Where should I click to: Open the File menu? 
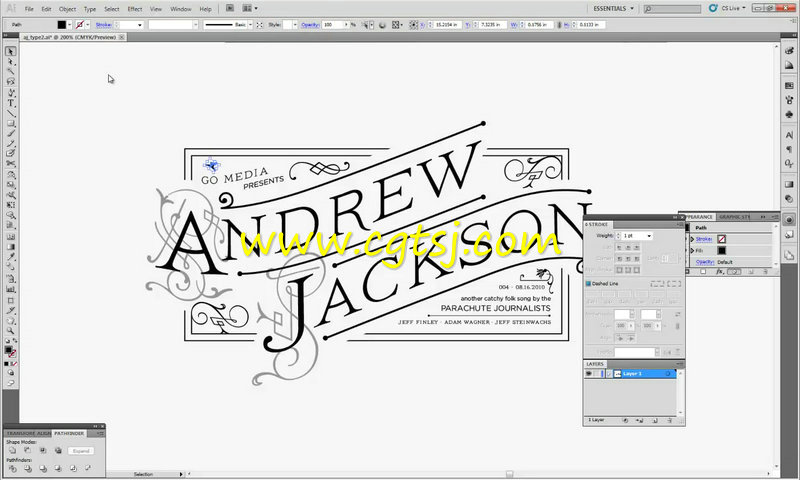tap(29, 9)
